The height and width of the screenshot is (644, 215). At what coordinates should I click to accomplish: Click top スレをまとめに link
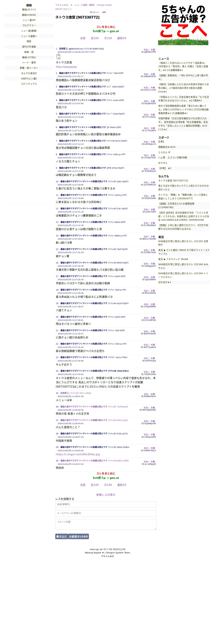pyautogui.click(x=106, y=27)
